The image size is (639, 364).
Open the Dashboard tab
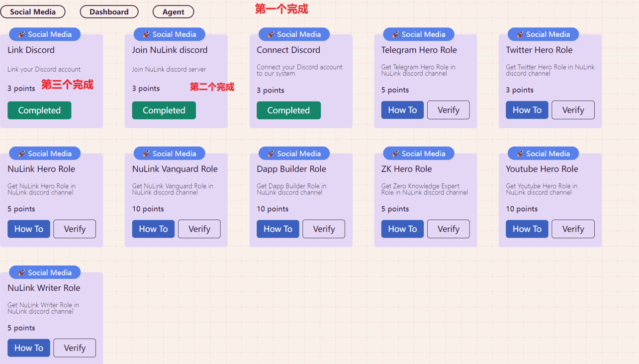click(x=109, y=12)
